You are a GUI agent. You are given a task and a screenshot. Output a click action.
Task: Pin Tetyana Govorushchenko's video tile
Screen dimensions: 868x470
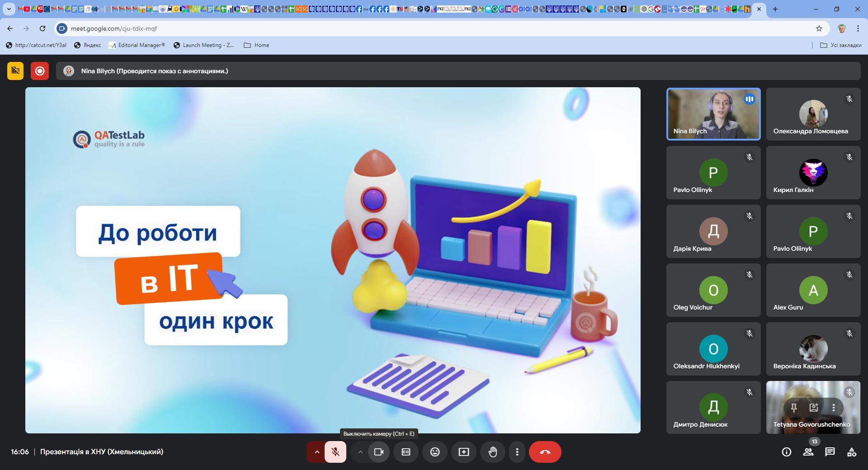[x=793, y=408]
